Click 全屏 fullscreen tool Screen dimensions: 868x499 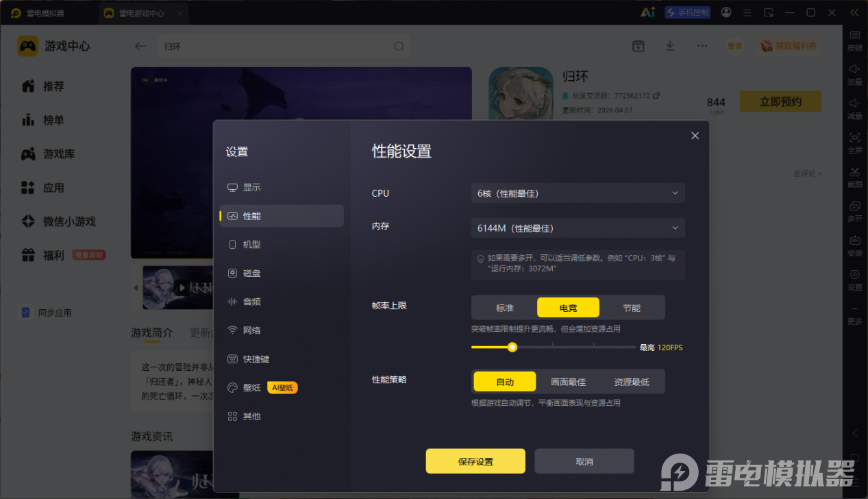[x=854, y=143]
